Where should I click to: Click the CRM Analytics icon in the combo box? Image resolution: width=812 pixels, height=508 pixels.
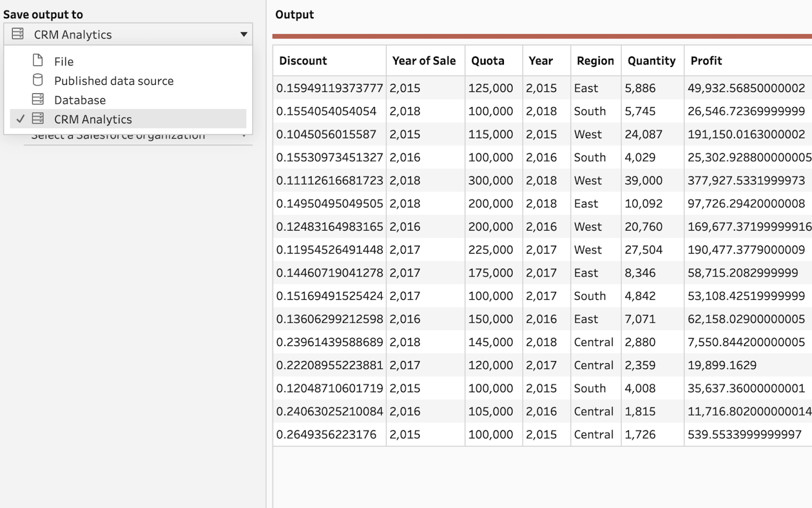[x=18, y=34]
